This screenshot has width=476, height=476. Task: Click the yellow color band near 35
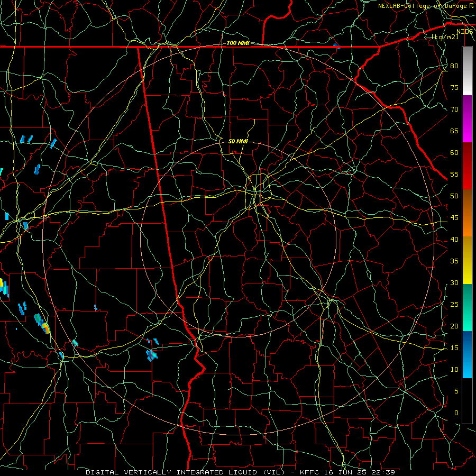pyautogui.click(x=467, y=260)
